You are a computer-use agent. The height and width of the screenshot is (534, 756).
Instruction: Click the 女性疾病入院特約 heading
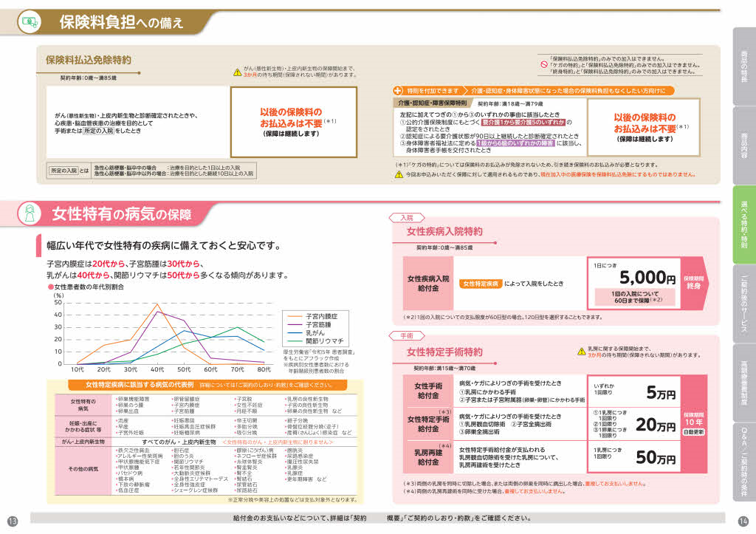coord(445,232)
